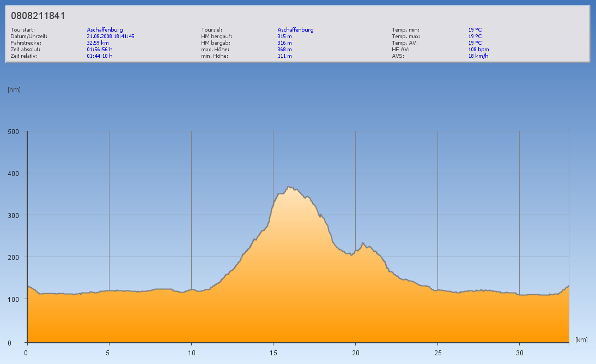The height and width of the screenshot is (364, 596).
Task: Click the Fahrstrecke value 32.59 km
Action: pos(98,43)
